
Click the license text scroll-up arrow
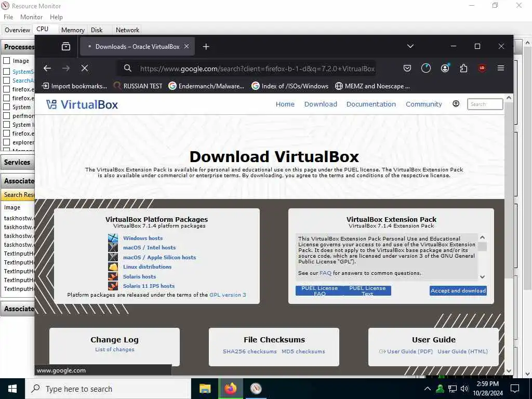pos(482,237)
